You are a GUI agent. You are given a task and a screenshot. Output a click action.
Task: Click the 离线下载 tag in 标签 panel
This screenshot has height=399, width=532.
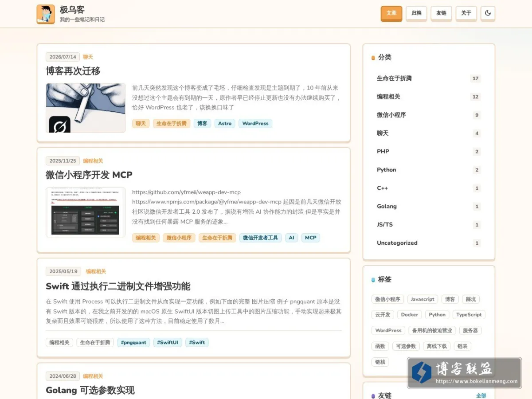[x=437, y=346]
